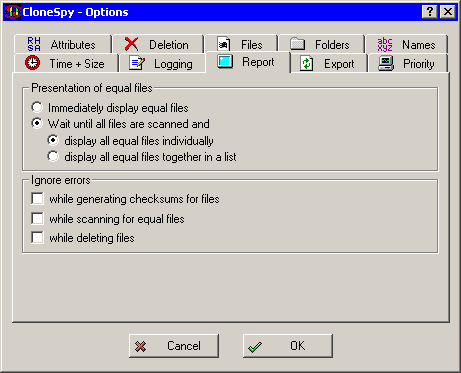The width and height of the screenshot is (461, 373).
Task: Open the Priority tab
Action: [408, 63]
